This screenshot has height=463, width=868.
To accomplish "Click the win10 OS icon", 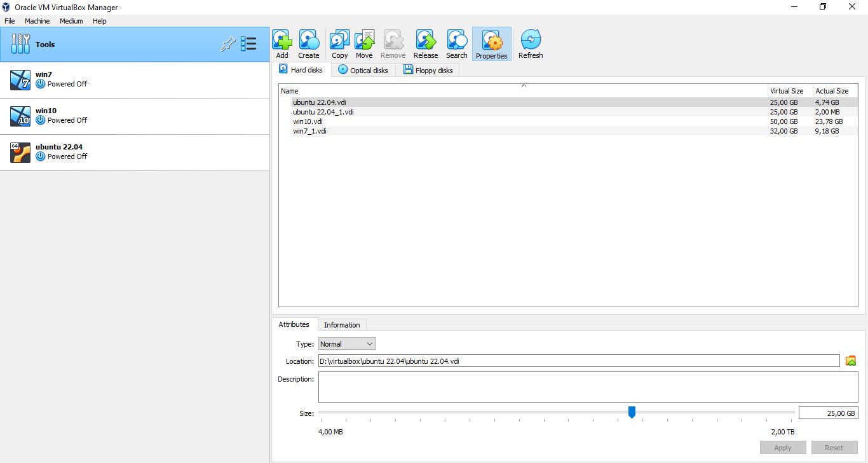I will 20,116.
